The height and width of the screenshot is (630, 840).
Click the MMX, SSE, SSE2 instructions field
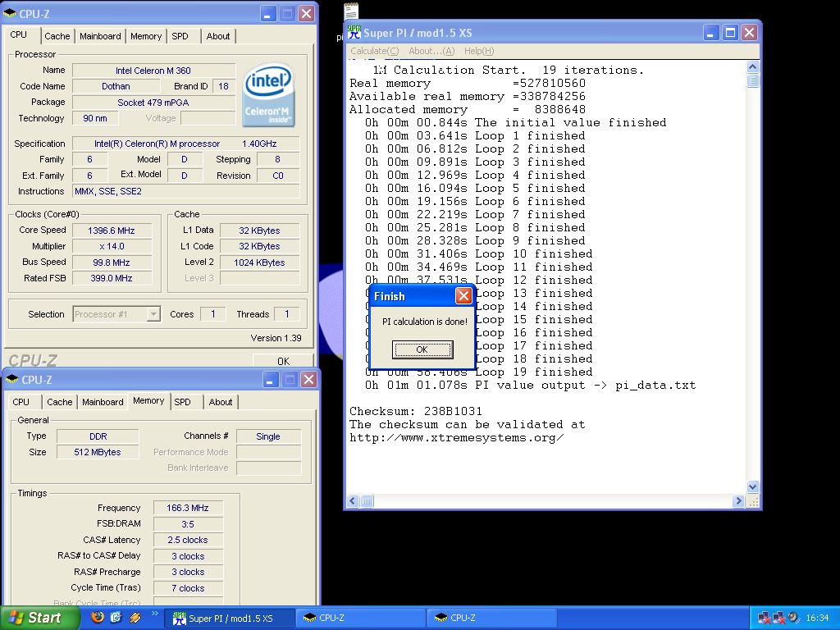click(x=186, y=191)
